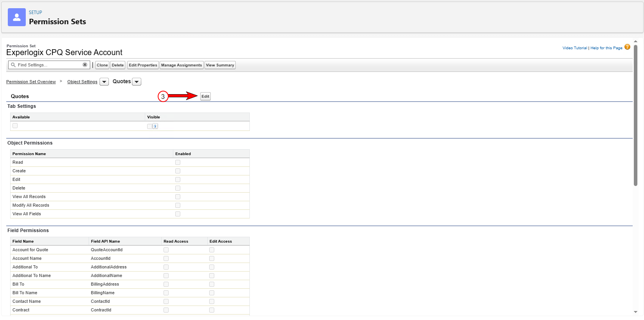This screenshot has width=644, height=320.
Task: Toggle the Available tab setting checkbox
Action: 15,125
